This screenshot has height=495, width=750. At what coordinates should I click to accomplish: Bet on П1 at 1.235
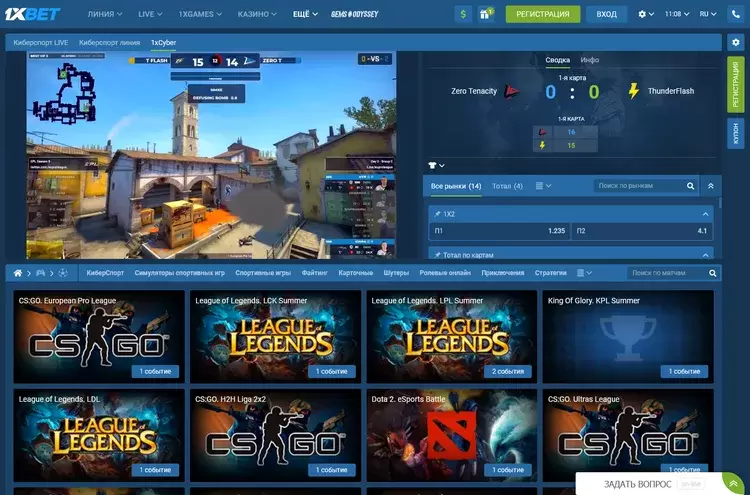click(x=499, y=231)
